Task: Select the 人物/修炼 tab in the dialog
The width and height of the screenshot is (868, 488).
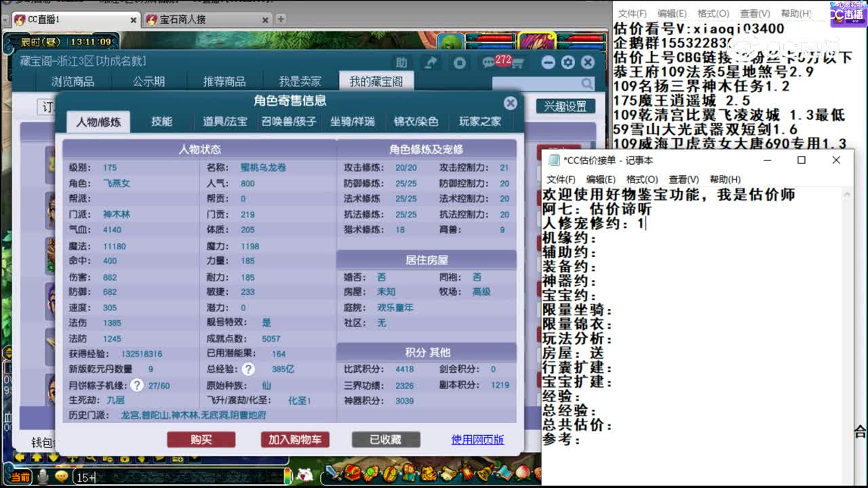Action: 98,122
